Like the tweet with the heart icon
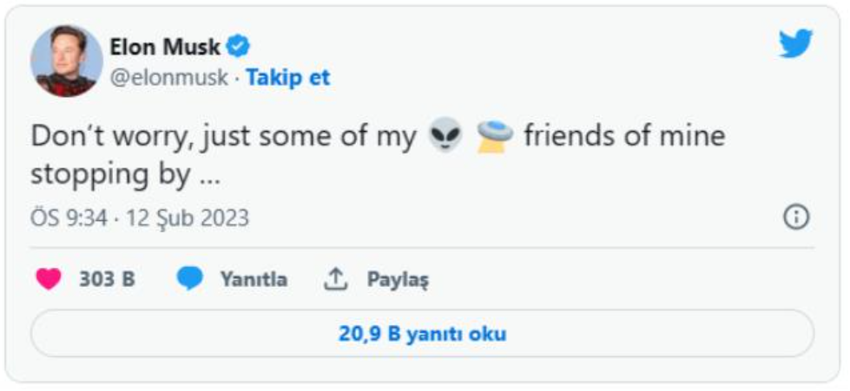Screen dimensions: 850x391 [48, 279]
